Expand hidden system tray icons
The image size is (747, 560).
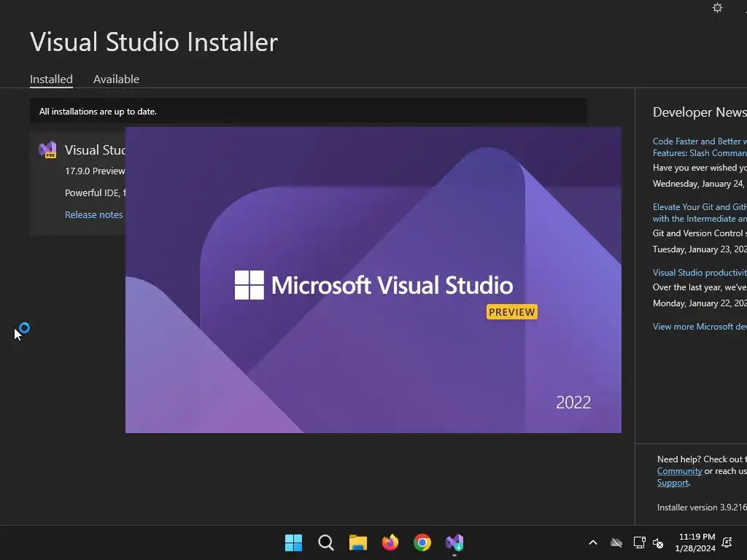point(593,542)
